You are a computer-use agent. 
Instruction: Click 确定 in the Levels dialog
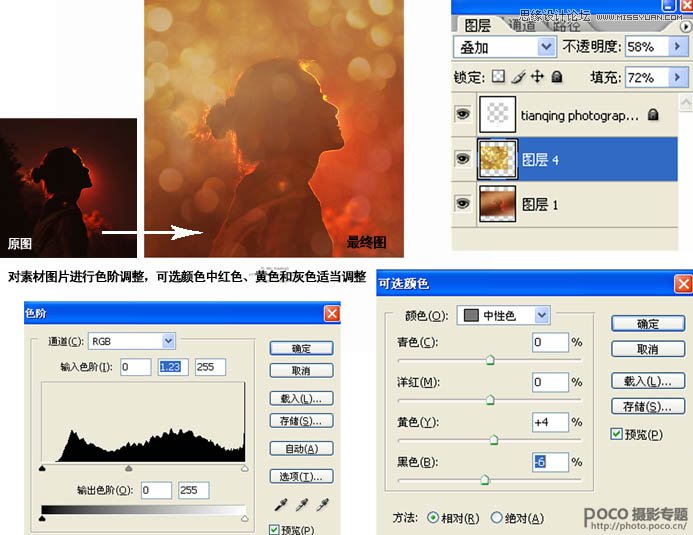click(x=301, y=348)
